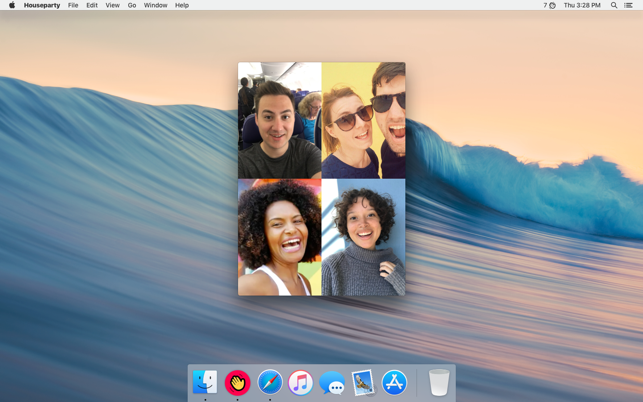The height and width of the screenshot is (402, 643).
Task: Open the Window menu
Action: point(155,5)
